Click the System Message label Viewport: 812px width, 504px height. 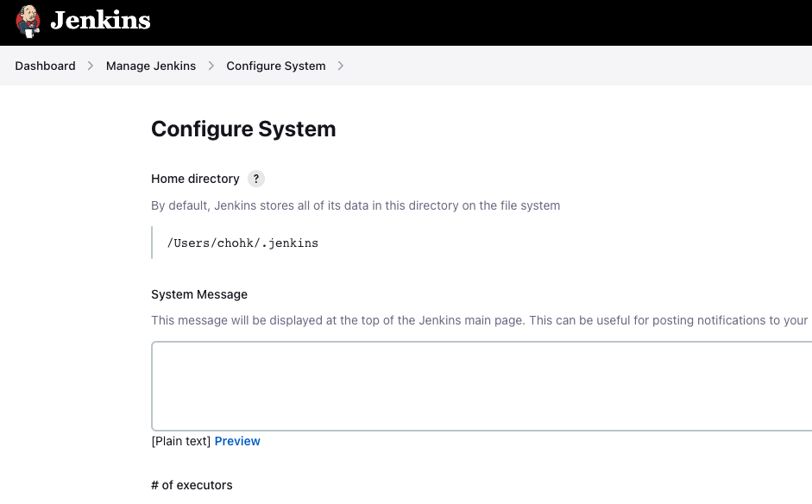coord(199,294)
